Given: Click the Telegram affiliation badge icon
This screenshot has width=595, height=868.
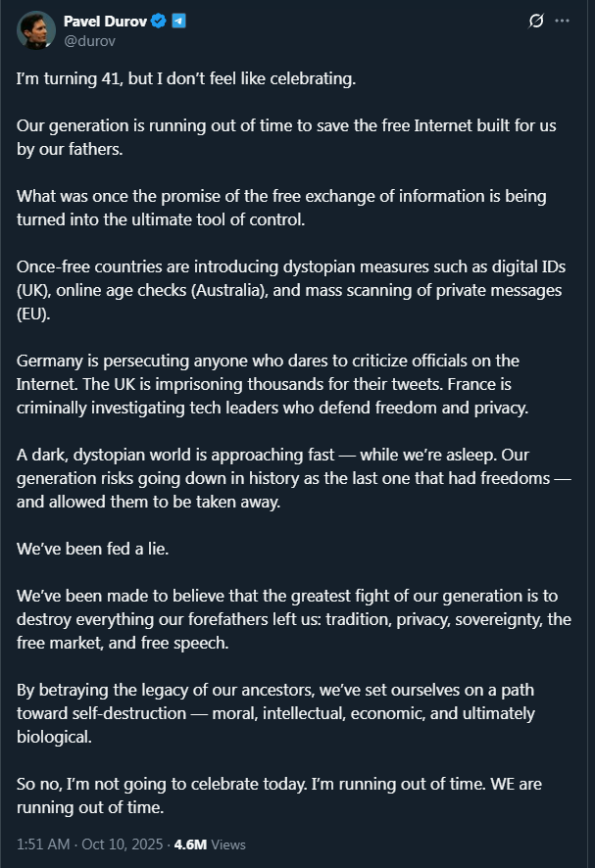Looking at the screenshot, I should [x=178, y=21].
